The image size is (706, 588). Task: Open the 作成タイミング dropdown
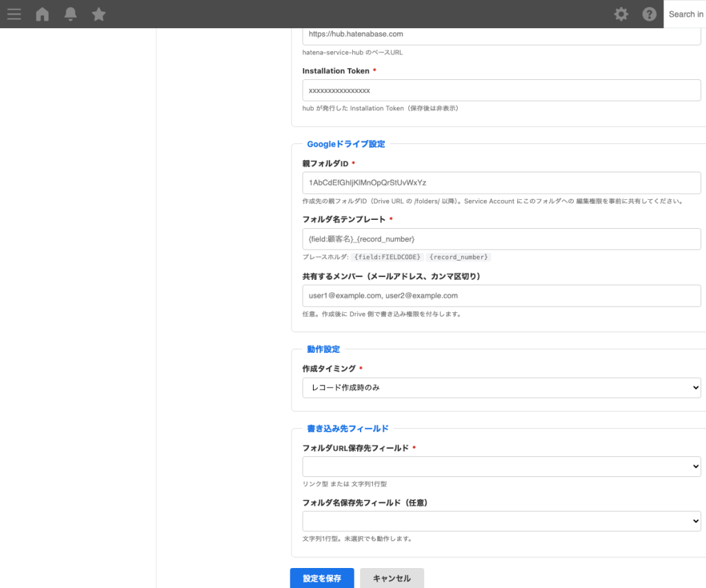(x=501, y=387)
